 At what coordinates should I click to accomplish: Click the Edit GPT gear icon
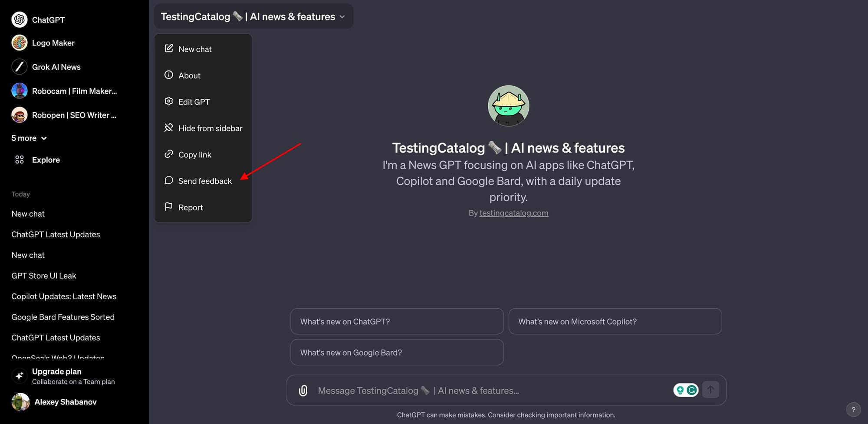(169, 101)
